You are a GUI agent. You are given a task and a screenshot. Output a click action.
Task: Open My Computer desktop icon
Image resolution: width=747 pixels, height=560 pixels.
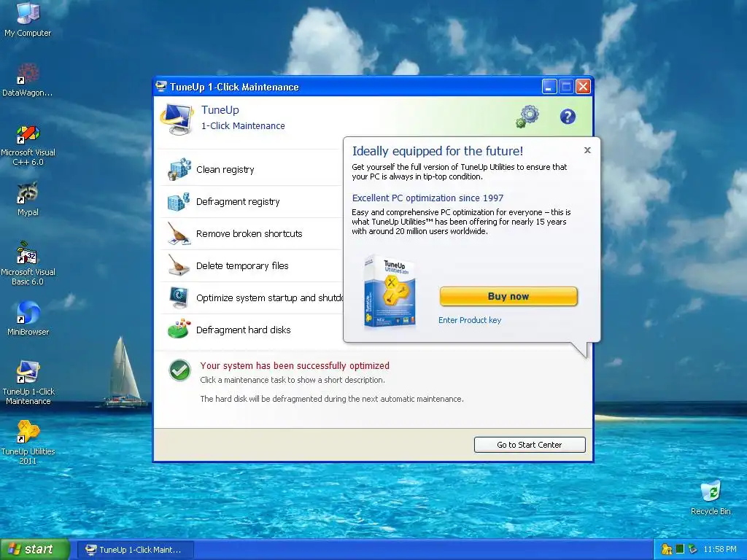click(x=28, y=19)
